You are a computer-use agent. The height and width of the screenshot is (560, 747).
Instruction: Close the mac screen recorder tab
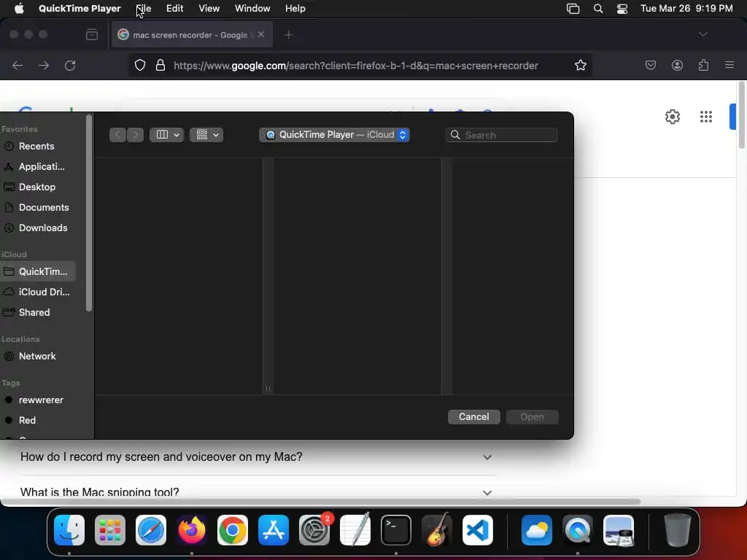click(x=261, y=34)
